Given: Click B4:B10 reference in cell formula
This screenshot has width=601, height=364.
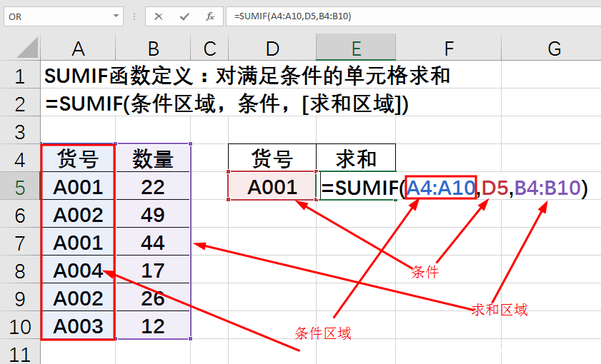Looking at the screenshot, I should click(x=547, y=188).
